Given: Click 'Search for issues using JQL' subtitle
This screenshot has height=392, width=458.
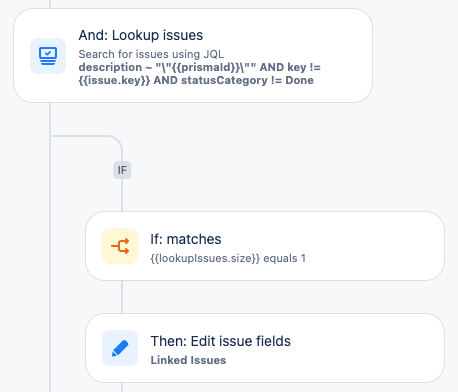Looking at the screenshot, I should pyautogui.click(x=151, y=54).
